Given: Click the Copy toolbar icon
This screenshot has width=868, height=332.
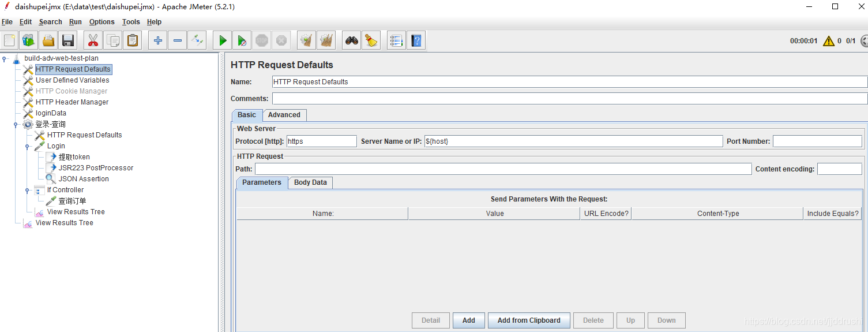Looking at the screenshot, I should point(113,40).
